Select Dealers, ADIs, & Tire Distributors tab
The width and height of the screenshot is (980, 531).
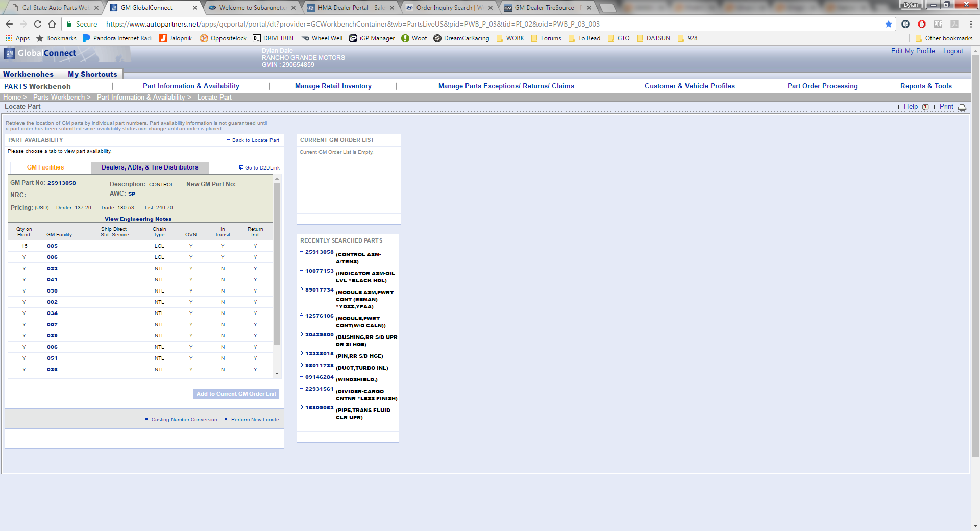[x=150, y=167]
